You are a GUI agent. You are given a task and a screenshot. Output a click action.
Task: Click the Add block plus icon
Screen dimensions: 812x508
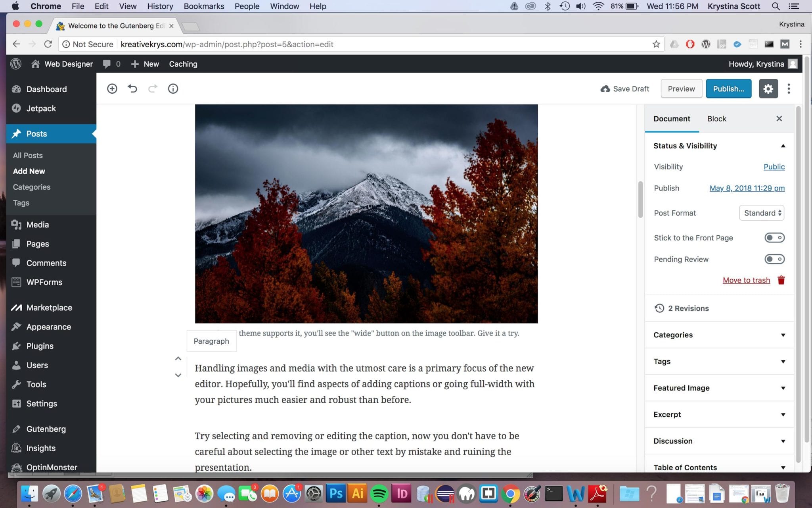[x=112, y=89]
